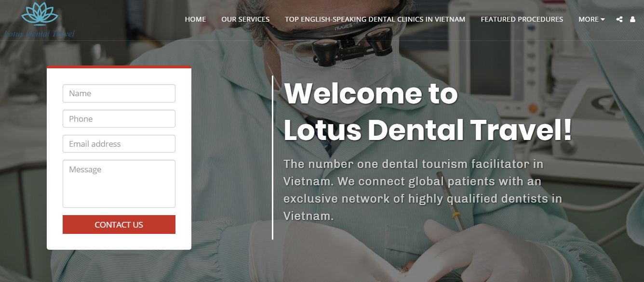
Task: Focus the Name input field
Action: click(119, 93)
